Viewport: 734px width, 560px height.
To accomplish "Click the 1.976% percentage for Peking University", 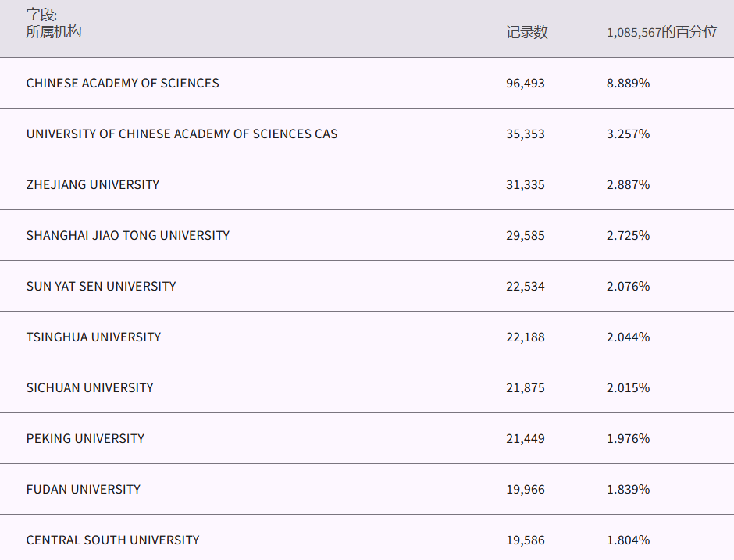I will point(628,438).
